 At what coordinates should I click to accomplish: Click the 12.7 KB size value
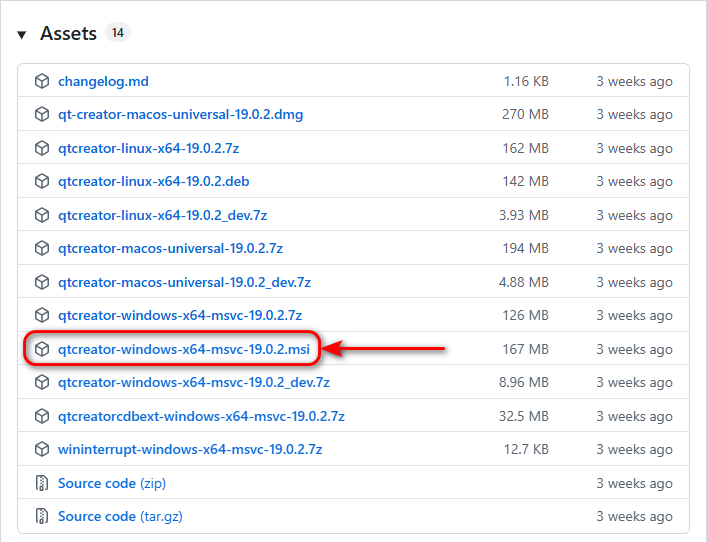coord(526,450)
